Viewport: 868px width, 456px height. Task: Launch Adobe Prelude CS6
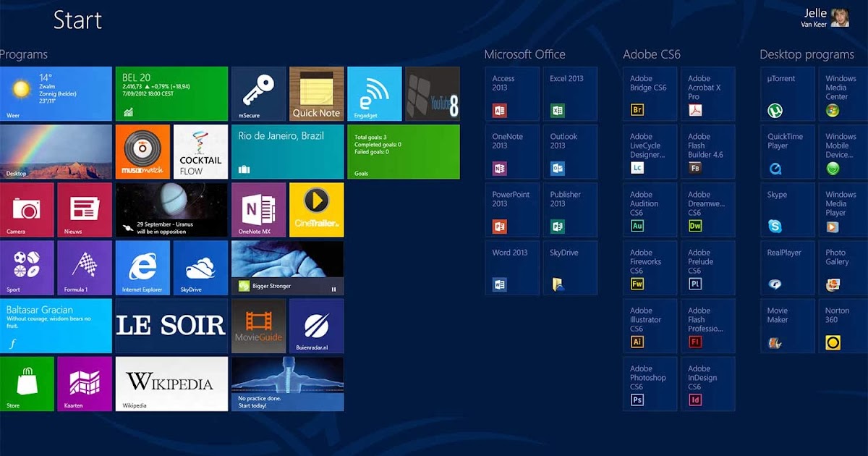707,268
